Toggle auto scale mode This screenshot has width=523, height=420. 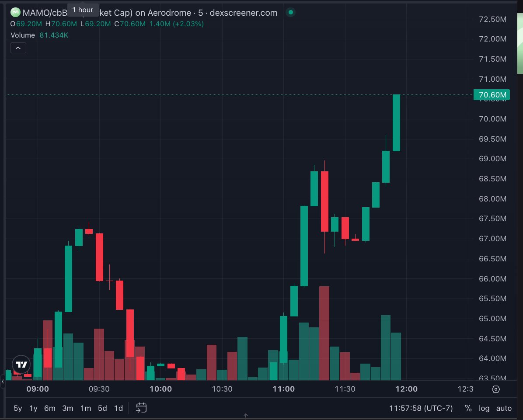pyautogui.click(x=504, y=408)
